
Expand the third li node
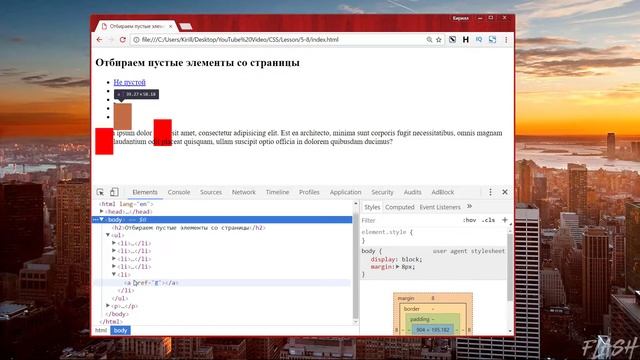(x=114, y=258)
